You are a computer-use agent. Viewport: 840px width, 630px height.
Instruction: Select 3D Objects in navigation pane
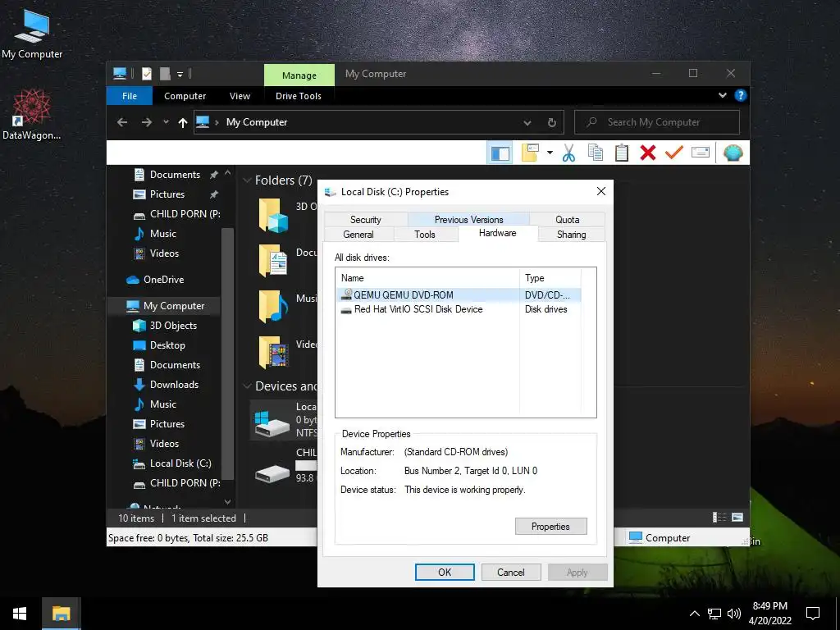173,326
